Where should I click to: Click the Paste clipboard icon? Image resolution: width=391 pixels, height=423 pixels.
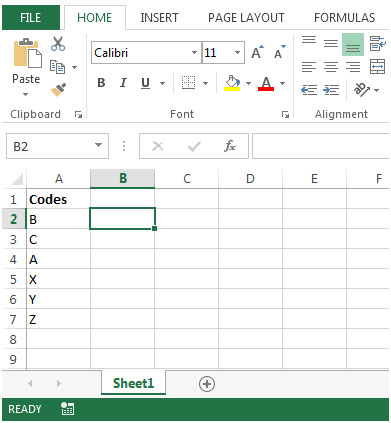(27, 53)
